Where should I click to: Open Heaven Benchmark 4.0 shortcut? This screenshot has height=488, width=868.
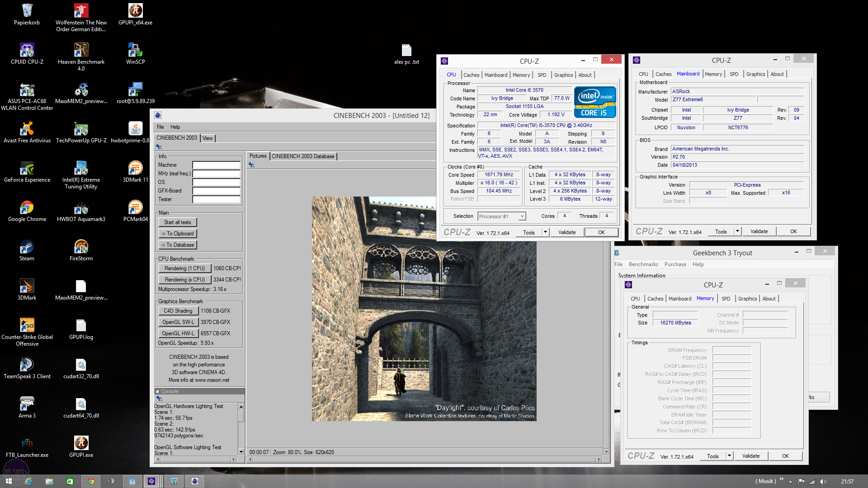pos(81,57)
